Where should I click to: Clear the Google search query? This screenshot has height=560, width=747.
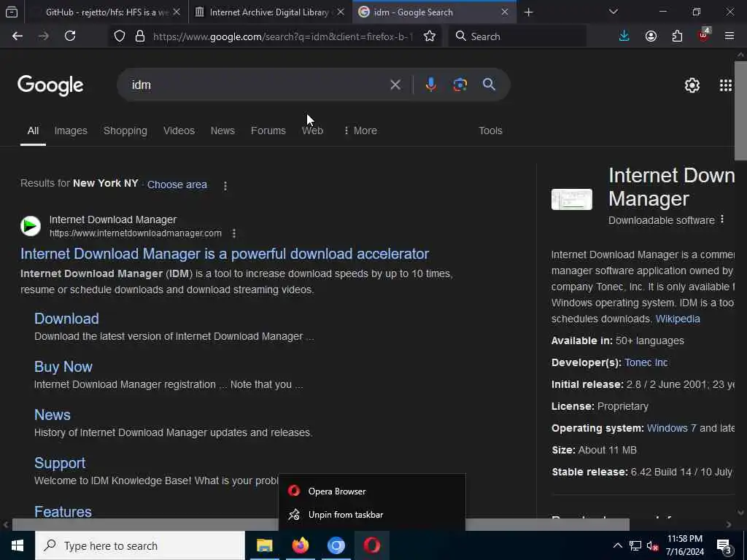click(x=395, y=85)
